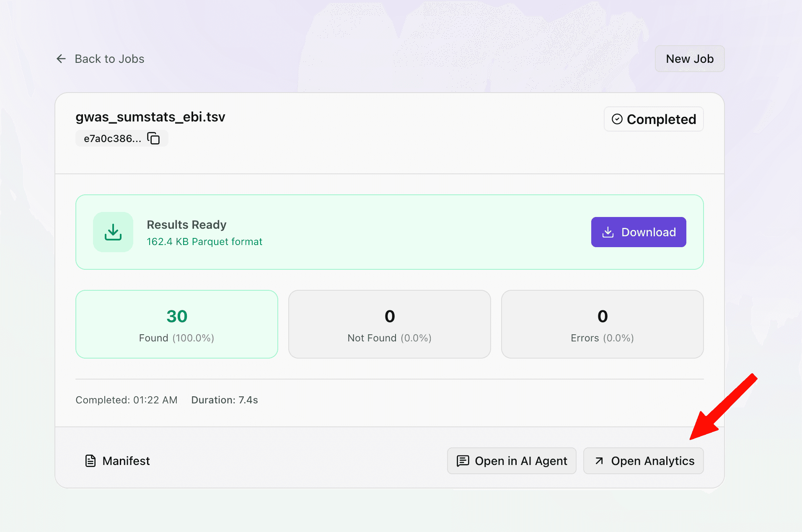Click the green Results Ready download icon
Screen dimensions: 802x532
coord(113,232)
